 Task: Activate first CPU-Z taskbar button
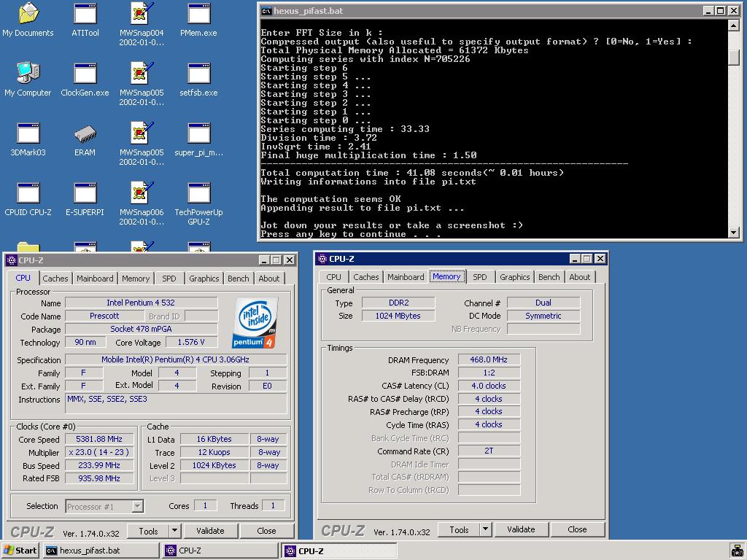pos(220,551)
